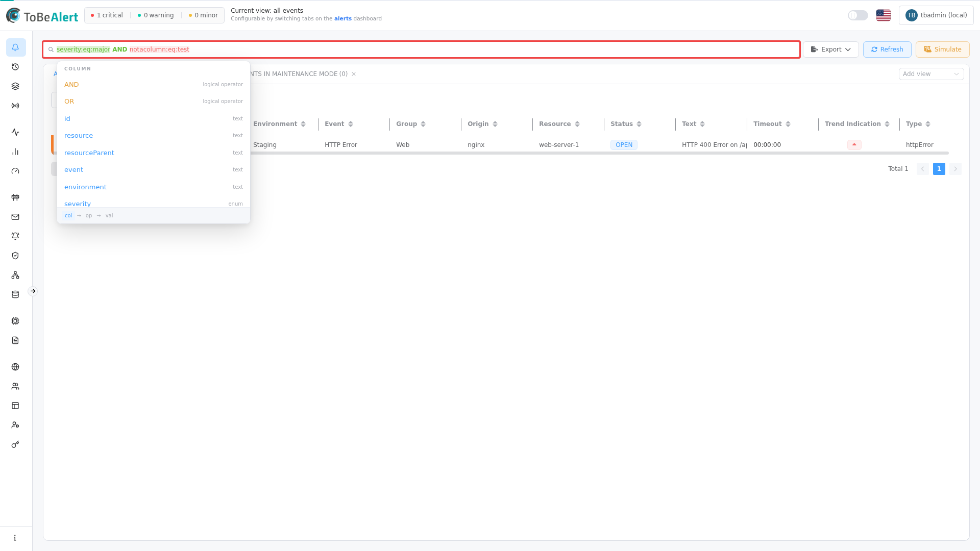Viewport: 980px width, 551px height.
Task: Open the globe sidebar icon
Action: pos(15,367)
